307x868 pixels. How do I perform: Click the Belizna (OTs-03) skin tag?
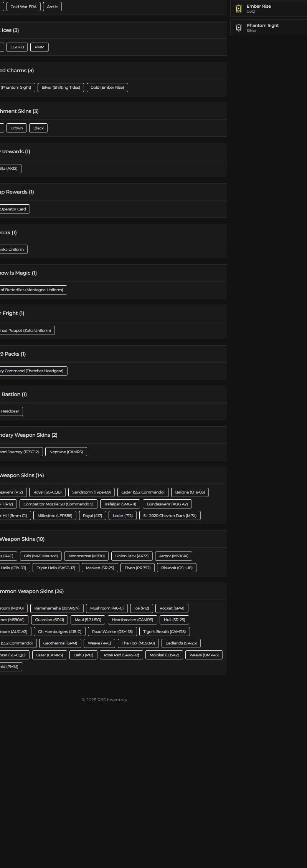(190, 492)
